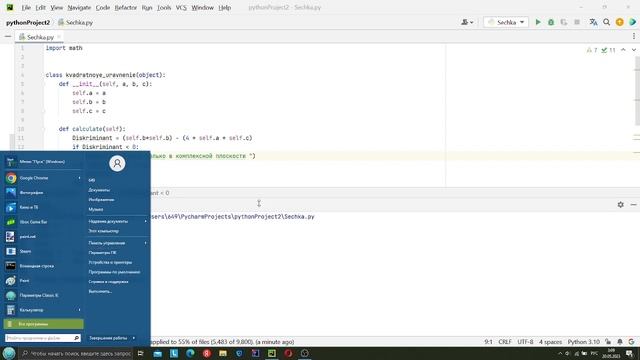Image resolution: width=640 pixels, height=360 pixels.
Task: Launch Xbox Game Bar from Start menu
Action: tap(43, 222)
